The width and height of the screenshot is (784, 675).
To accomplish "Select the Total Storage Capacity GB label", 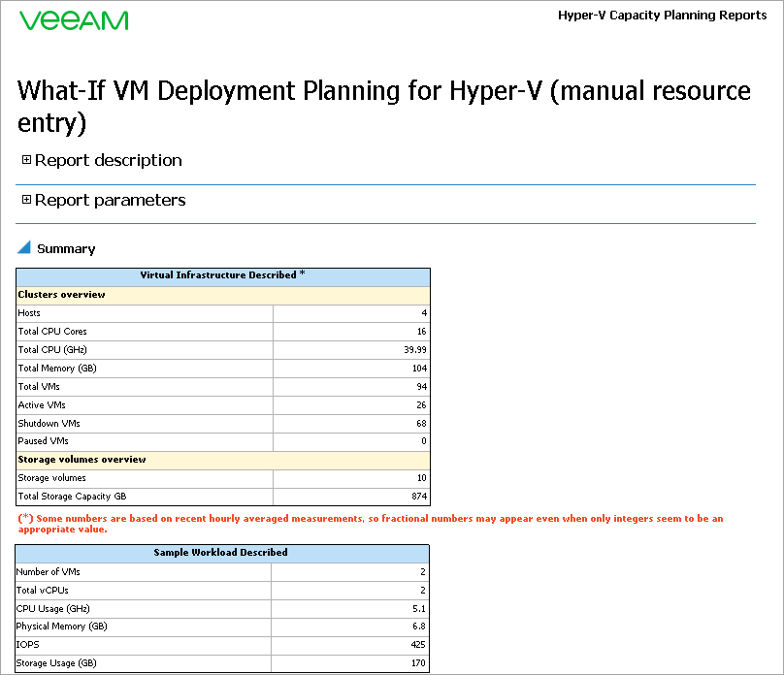I will tap(73, 497).
